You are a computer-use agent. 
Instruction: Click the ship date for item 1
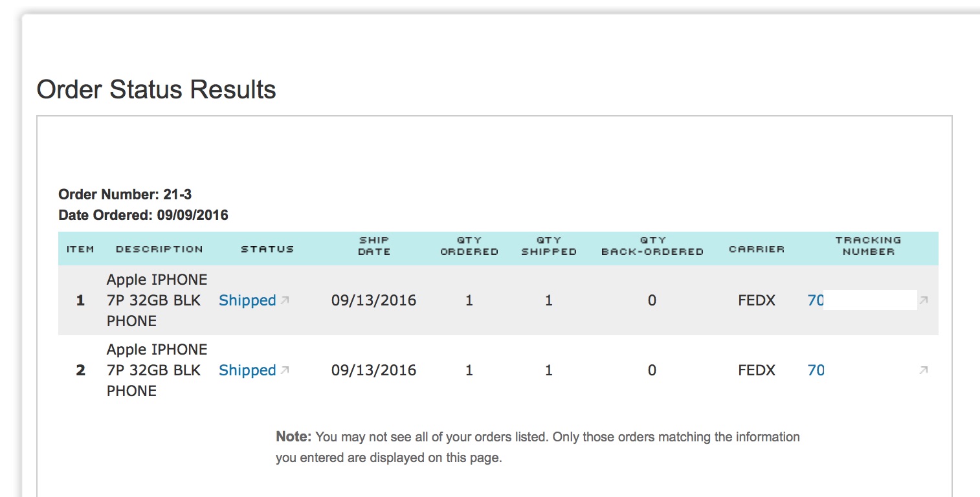[x=373, y=300]
